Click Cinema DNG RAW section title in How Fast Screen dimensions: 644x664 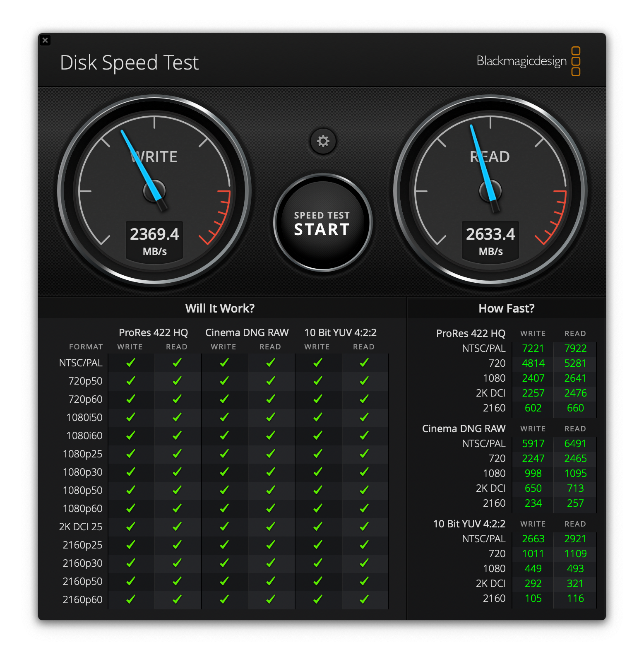464,429
